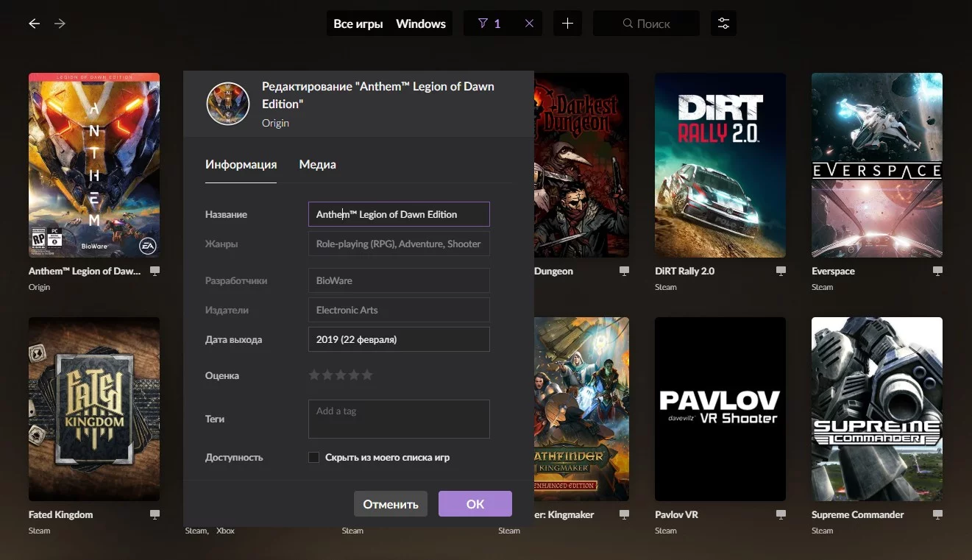Screen dimensions: 972x560
Task: Open the Pathfinder Kingmaker cover
Action: tap(581, 409)
